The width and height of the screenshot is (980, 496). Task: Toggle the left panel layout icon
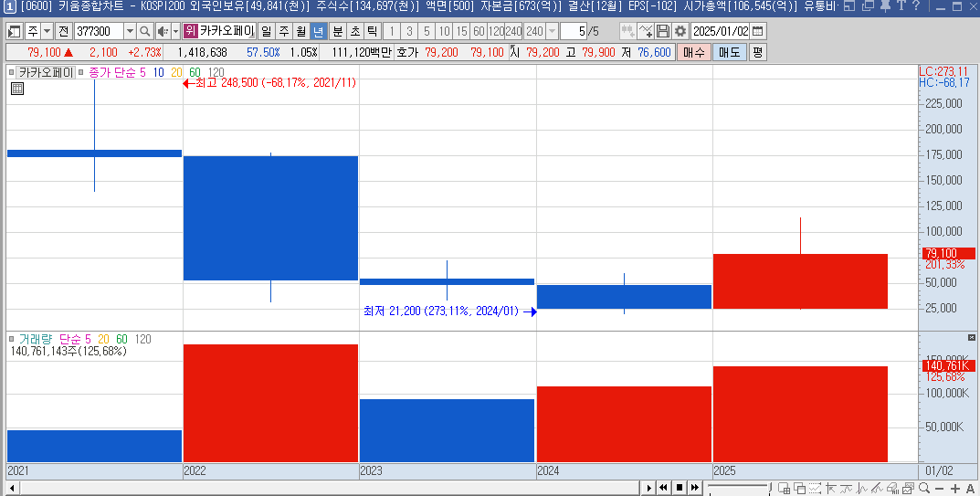point(14,31)
